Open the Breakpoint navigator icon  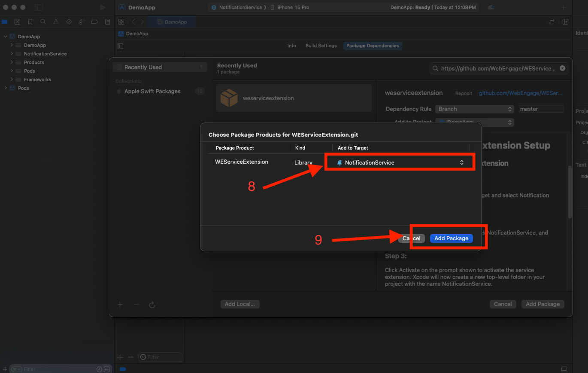click(x=94, y=21)
